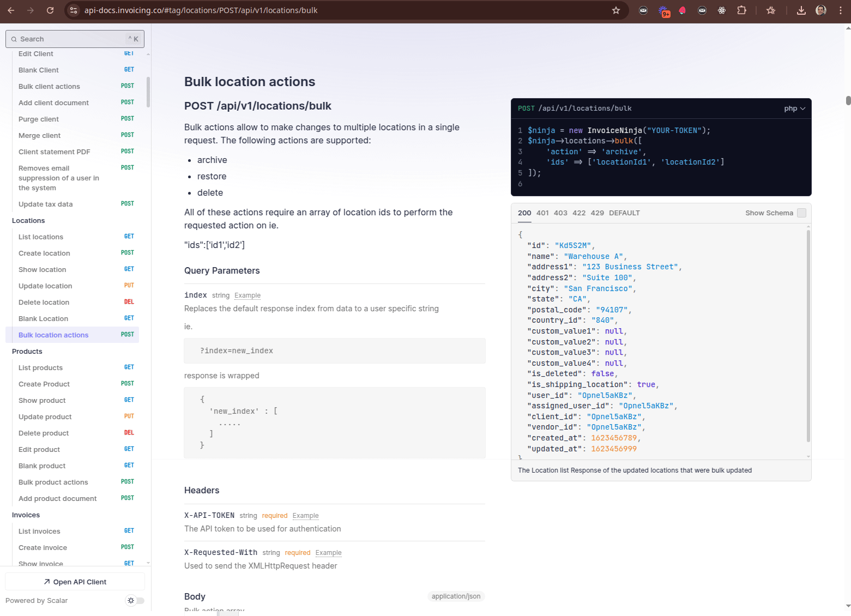Screen dimensions: 851x616
Task: Select the Locations section heading
Action: [28, 221]
